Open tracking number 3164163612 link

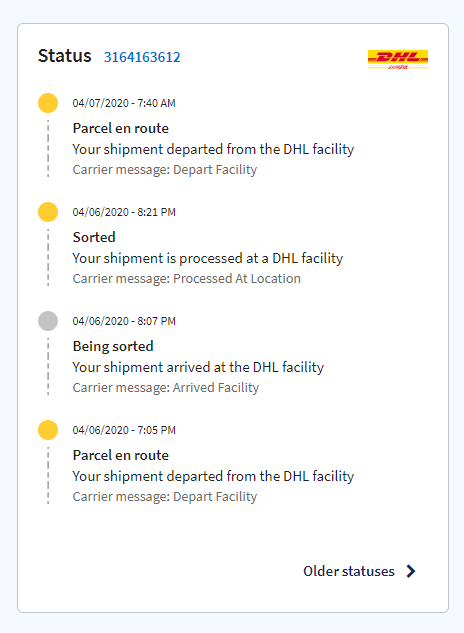pyautogui.click(x=142, y=57)
